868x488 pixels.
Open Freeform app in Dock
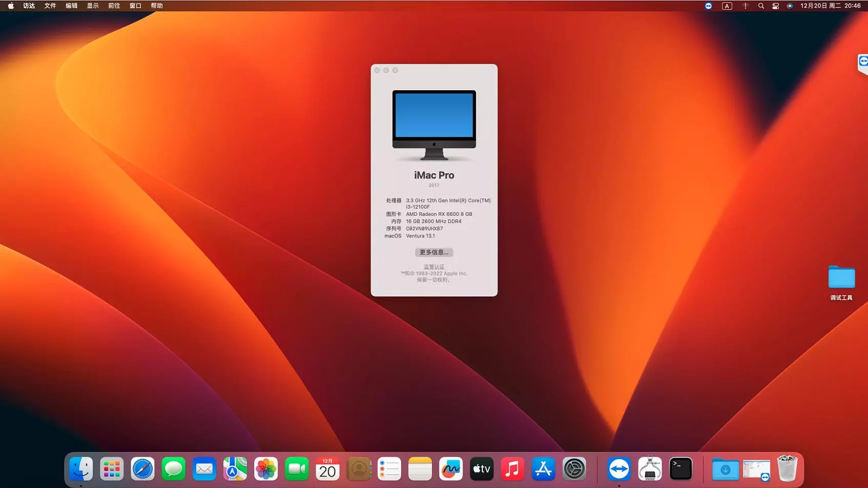451,469
